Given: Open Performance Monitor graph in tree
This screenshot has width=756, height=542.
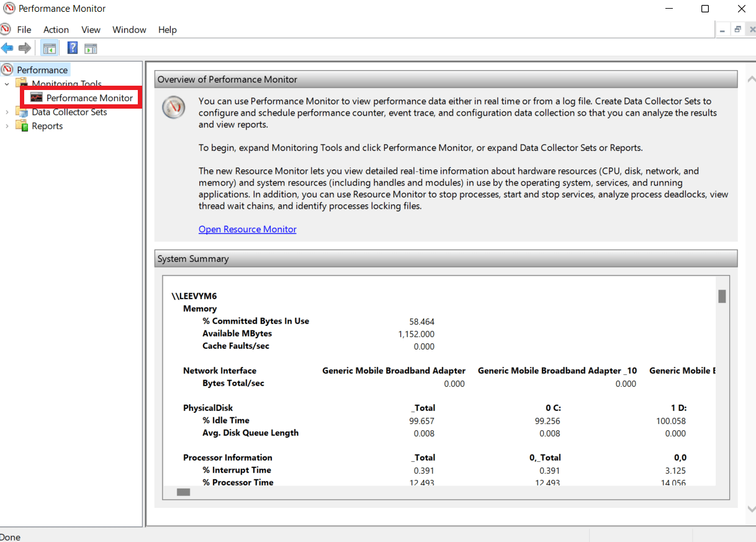Looking at the screenshot, I should (89, 98).
